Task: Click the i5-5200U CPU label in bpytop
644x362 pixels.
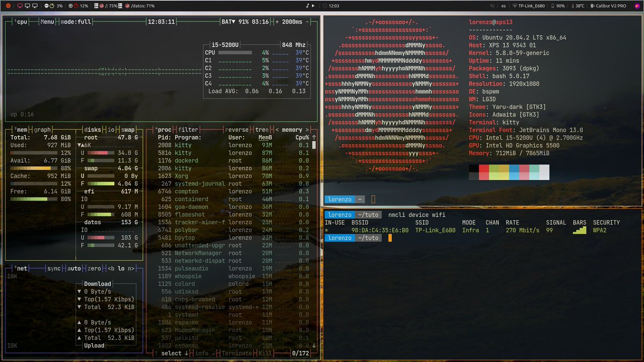Action: (x=224, y=45)
